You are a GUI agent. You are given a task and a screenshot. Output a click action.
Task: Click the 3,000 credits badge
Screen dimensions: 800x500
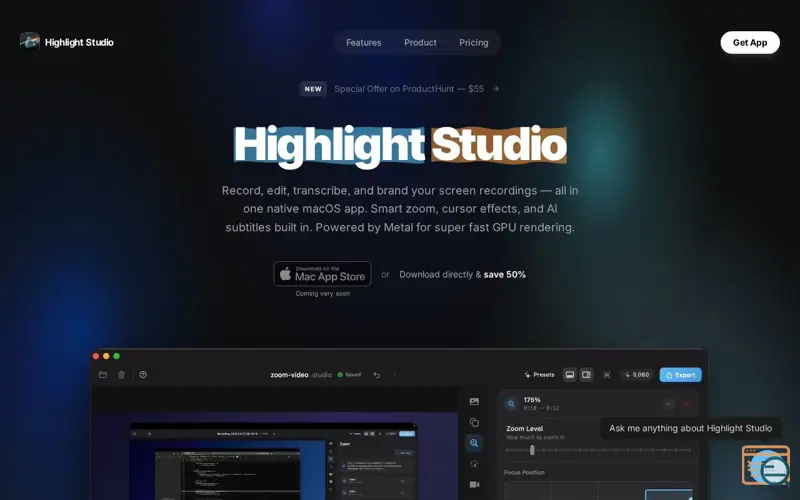[x=637, y=375]
